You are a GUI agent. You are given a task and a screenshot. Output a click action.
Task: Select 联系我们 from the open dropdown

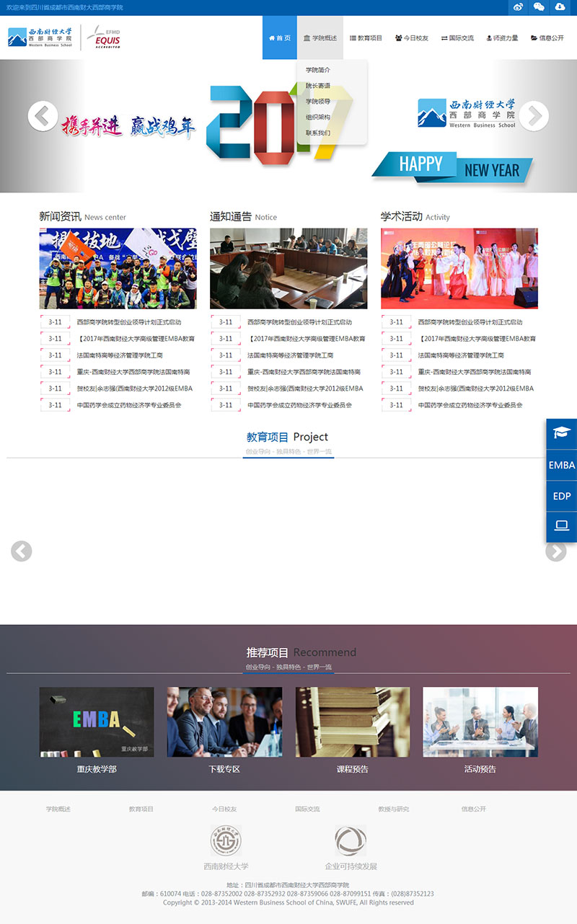[x=317, y=133]
